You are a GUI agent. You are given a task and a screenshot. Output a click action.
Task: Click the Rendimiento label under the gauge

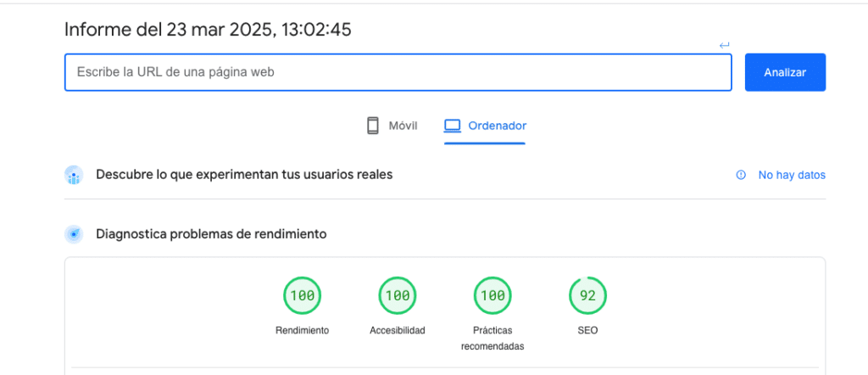[x=302, y=330]
